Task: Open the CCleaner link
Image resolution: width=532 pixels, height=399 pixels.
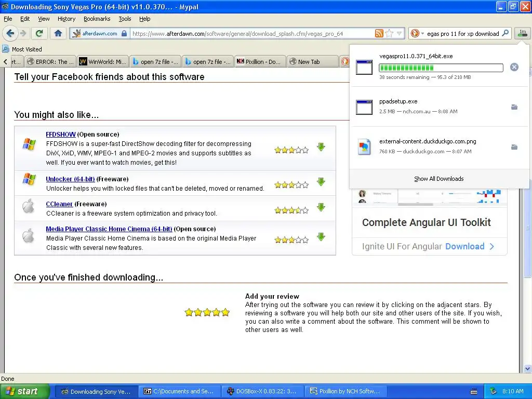Action: pyautogui.click(x=59, y=204)
